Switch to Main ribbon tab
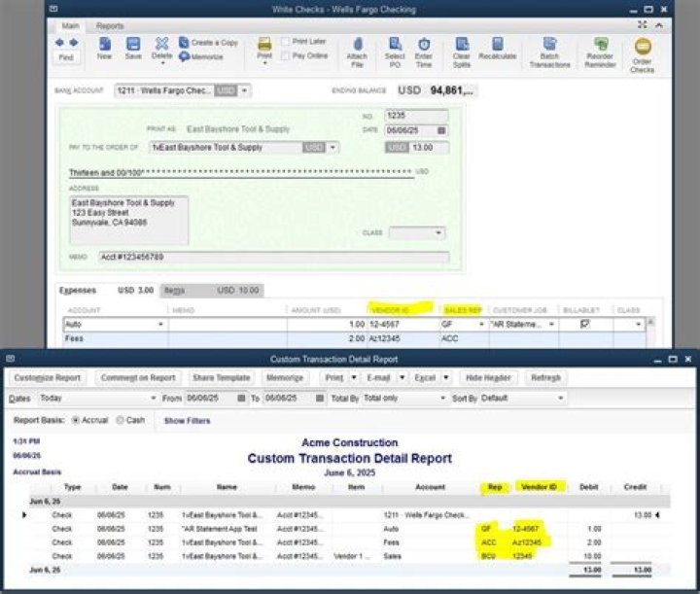The height and width of the screenshot is (594, 700). tap(71, 26)
